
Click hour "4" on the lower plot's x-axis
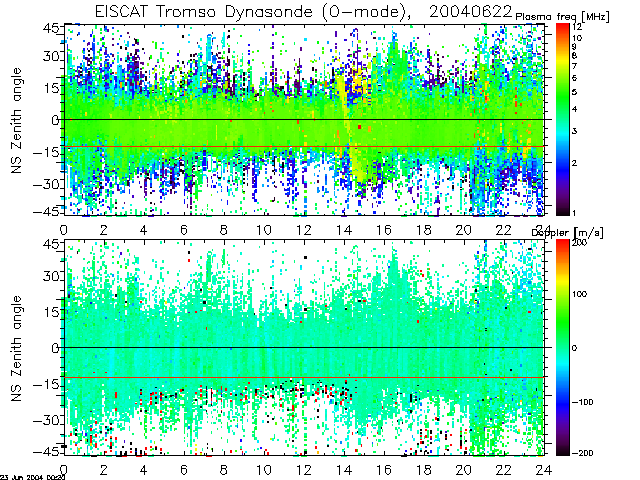143,470
